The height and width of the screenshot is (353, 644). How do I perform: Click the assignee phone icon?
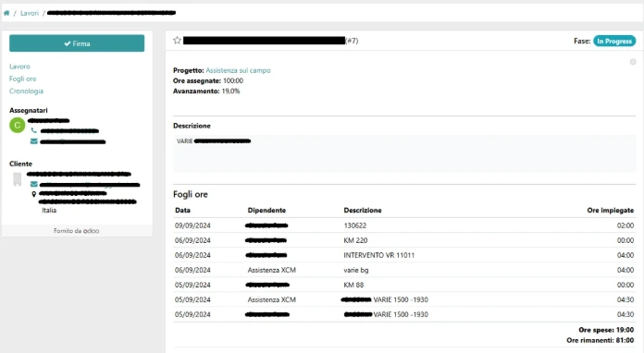pyautogui.click(x=33, y=130)
